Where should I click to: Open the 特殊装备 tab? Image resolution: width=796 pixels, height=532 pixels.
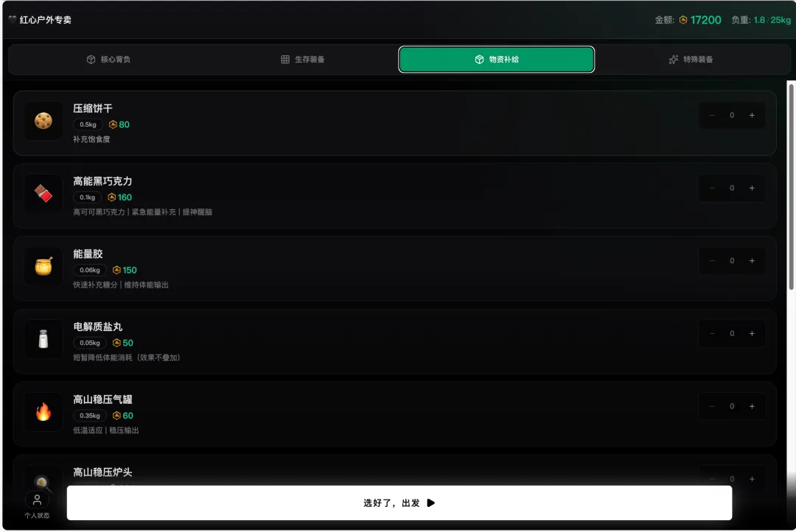pos(691,60)
